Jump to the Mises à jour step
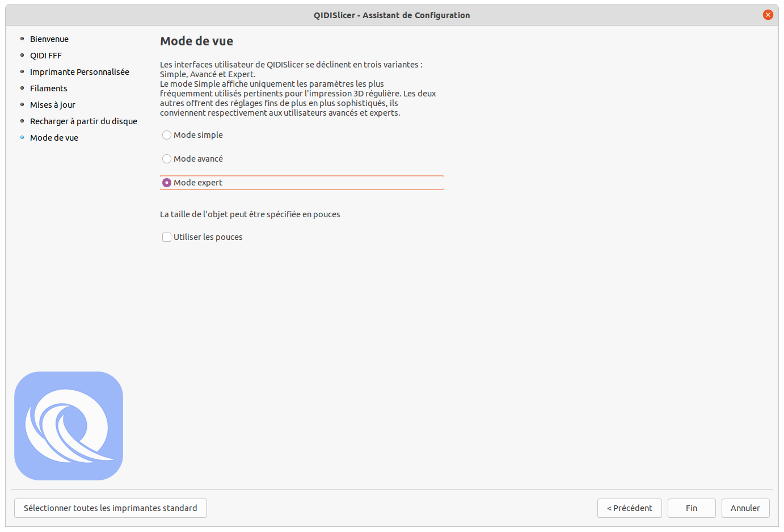 click(53, 105)
